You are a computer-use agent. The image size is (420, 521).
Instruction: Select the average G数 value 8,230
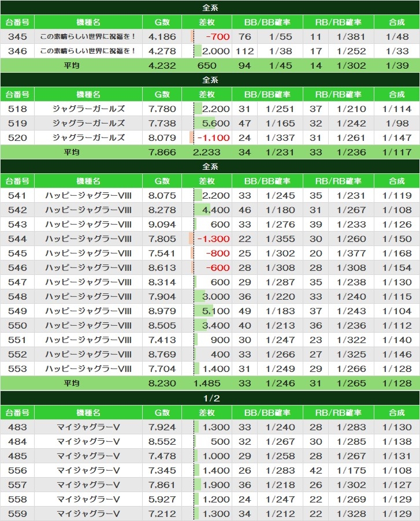162,384
